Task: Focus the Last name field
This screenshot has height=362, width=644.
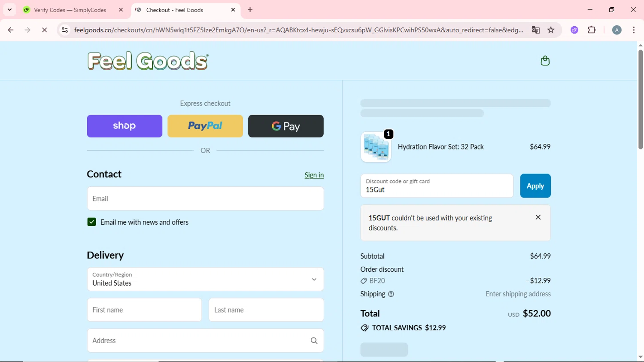Action: (x=266, y=310)
